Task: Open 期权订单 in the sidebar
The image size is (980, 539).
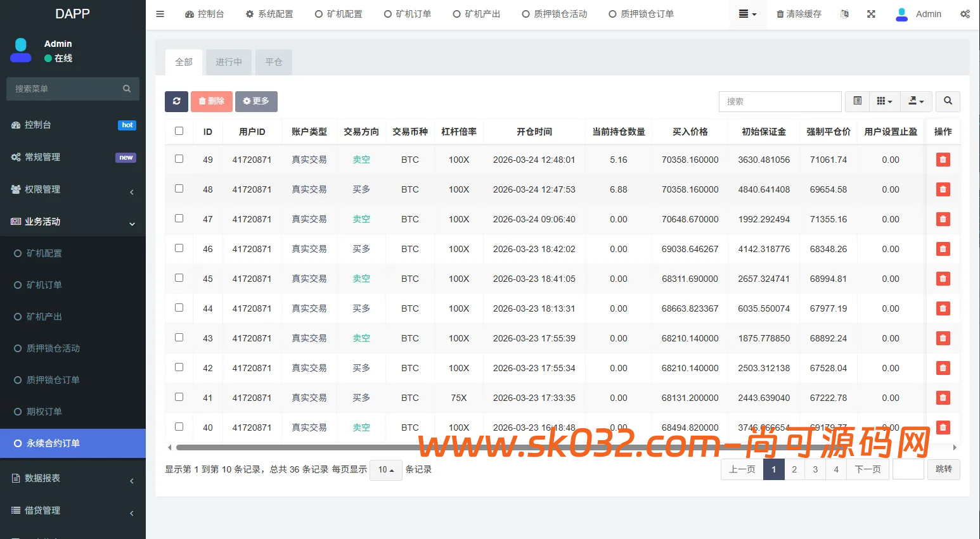Action: pyautogui.click(x=73, y=412)
